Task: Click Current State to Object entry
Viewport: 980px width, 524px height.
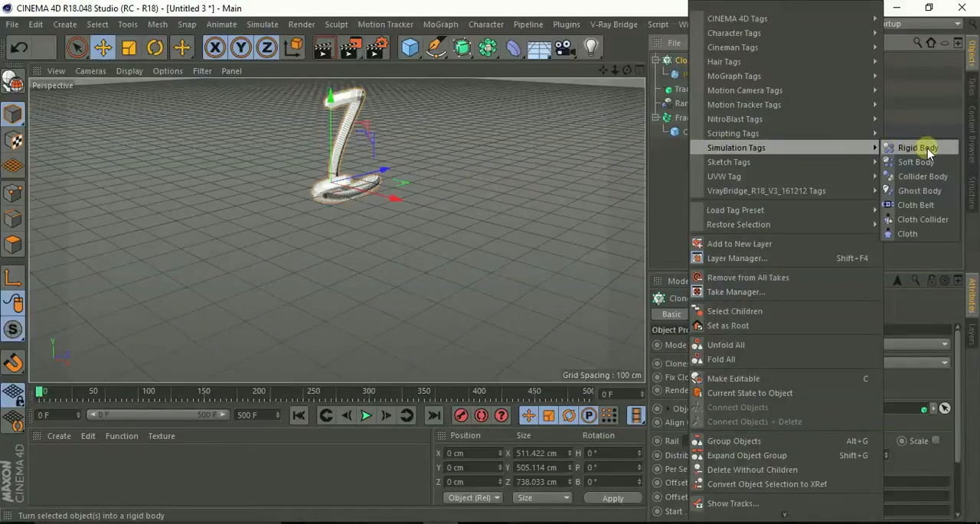Action: (787, 393)
